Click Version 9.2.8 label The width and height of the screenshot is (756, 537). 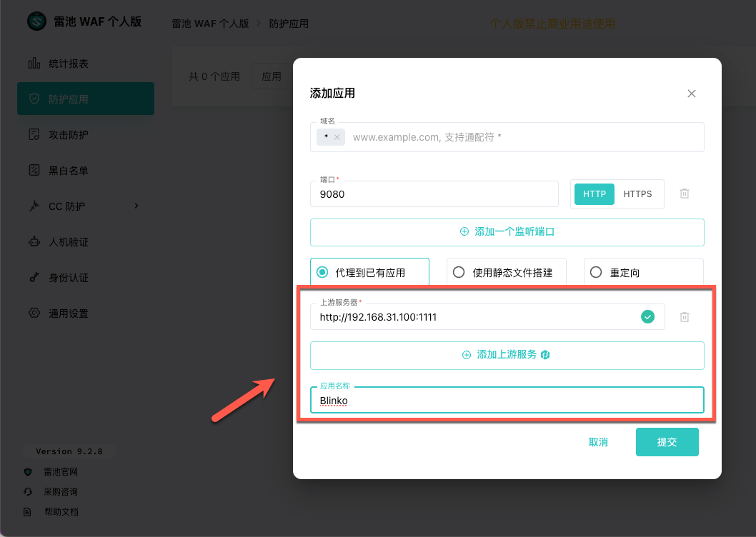(69, 452)
